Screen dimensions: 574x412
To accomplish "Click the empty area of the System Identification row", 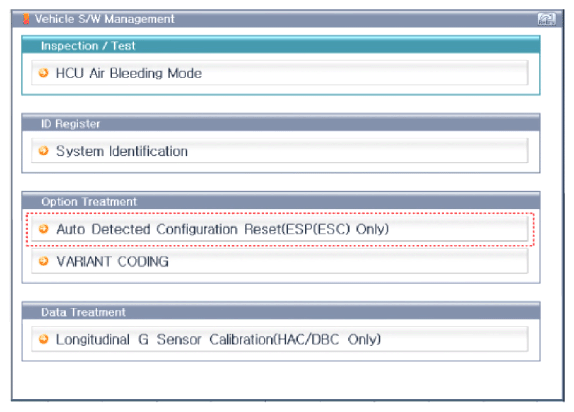I will (357, 151).
